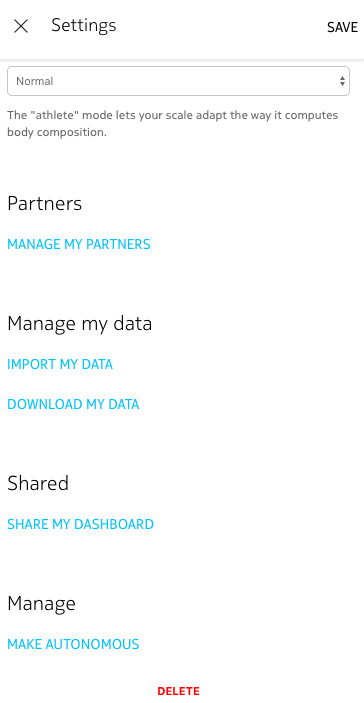364x703 pixels.
Task: Click the athlete mode description text
Action: [x=173, y=124]
